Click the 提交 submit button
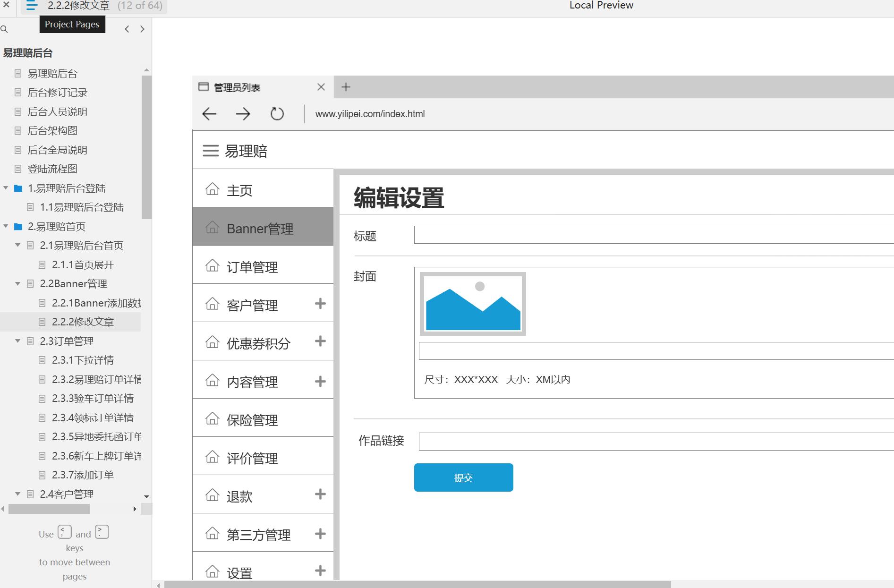This screenshot has height=588, width=894. [464, 477]
